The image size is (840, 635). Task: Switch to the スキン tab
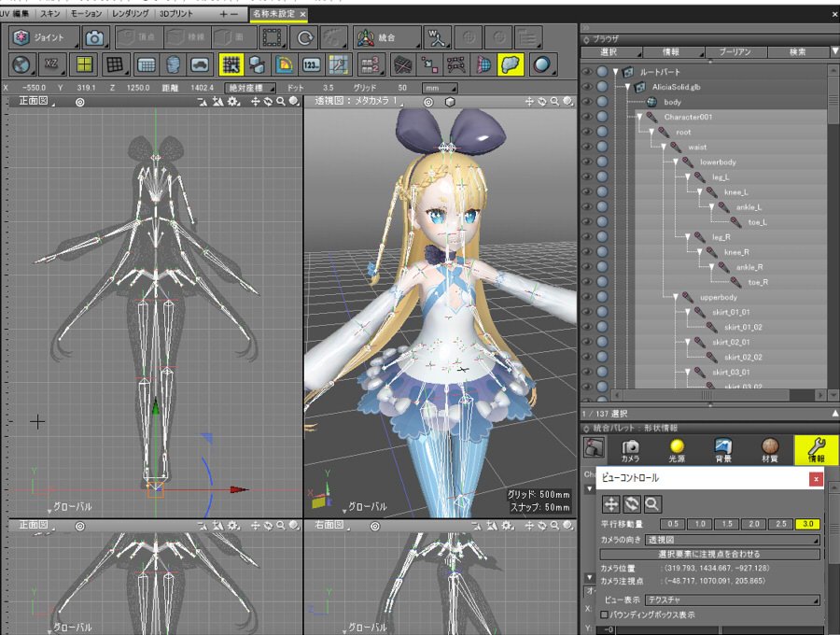tap(50, 13)
